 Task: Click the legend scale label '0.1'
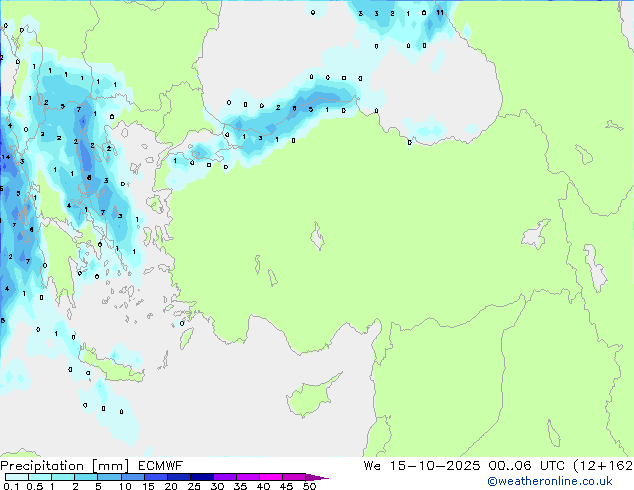[11, 486]
